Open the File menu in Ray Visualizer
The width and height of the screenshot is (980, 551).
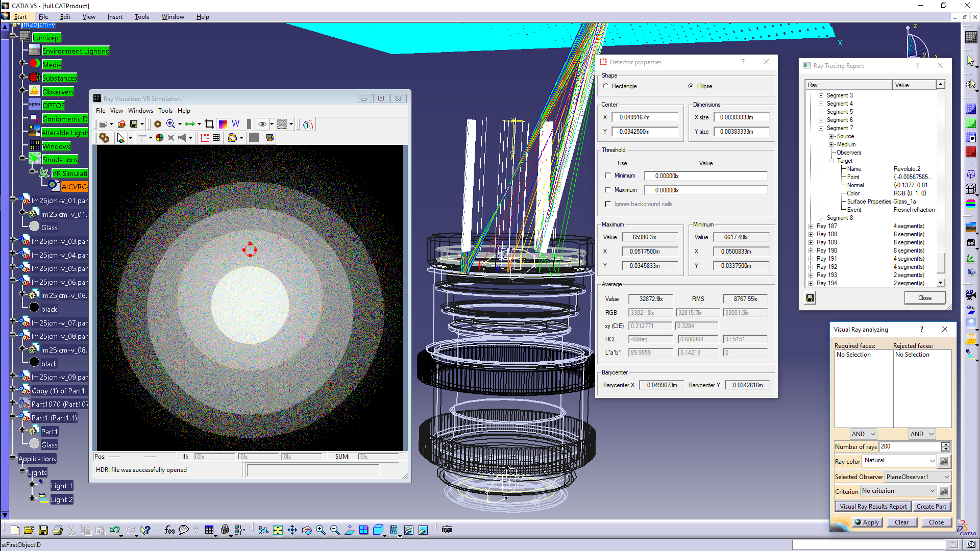pos(101,111)
